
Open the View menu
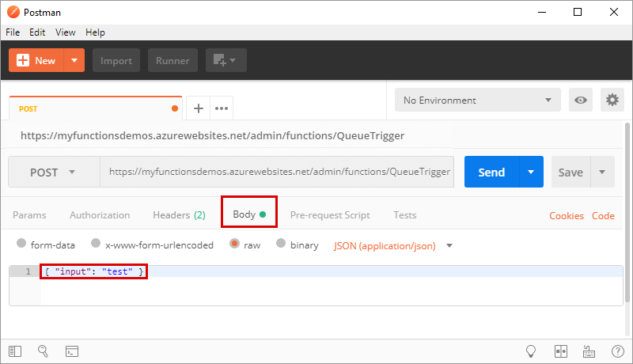[66, 32]
